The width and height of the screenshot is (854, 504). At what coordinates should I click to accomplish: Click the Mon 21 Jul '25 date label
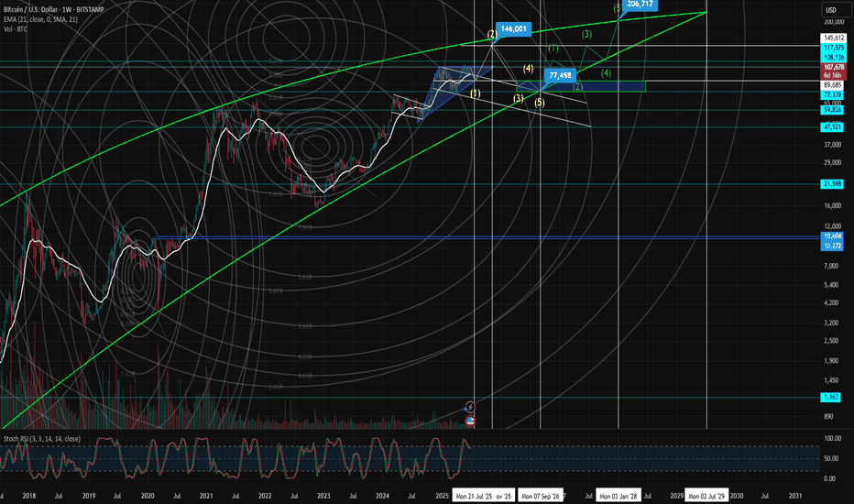474,497
